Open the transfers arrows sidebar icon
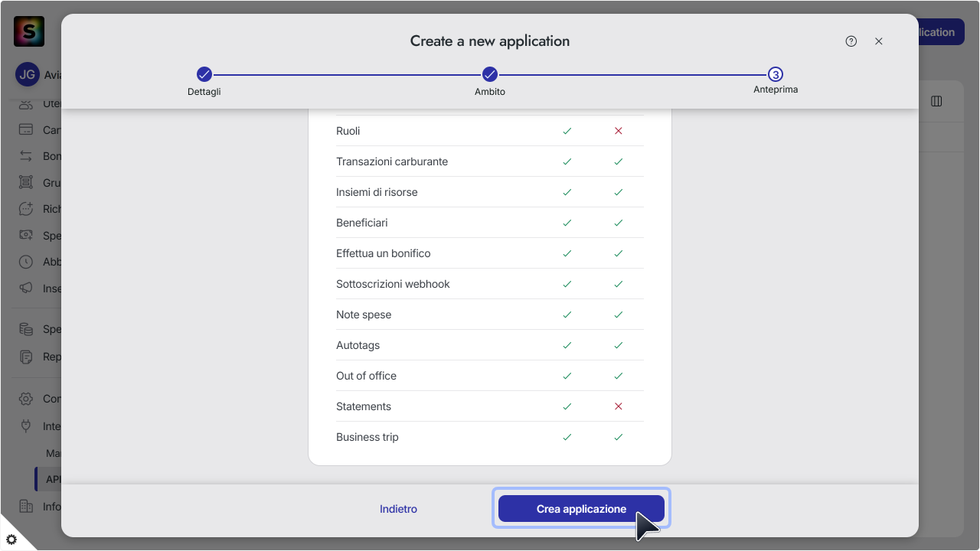Image resolution: width=980 pixels, height=551 pixels. [26, 156]
